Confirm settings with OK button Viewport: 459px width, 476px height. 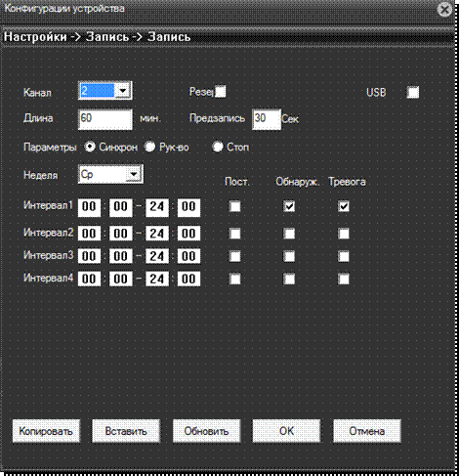[286, 431]
